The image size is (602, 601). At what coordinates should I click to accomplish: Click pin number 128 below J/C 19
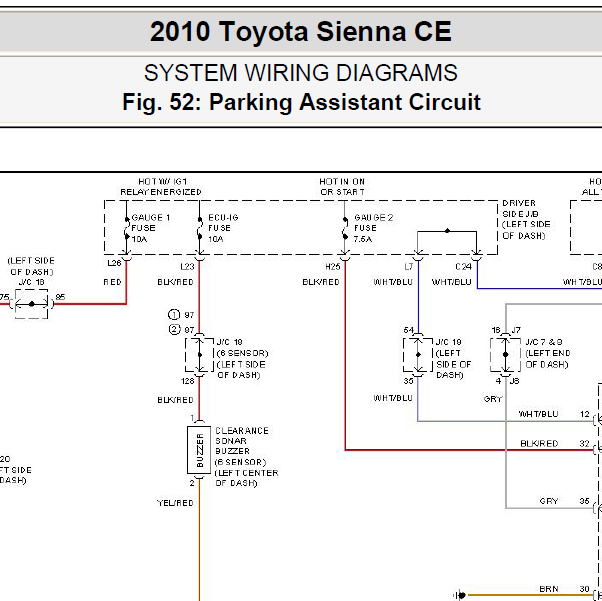188,381
